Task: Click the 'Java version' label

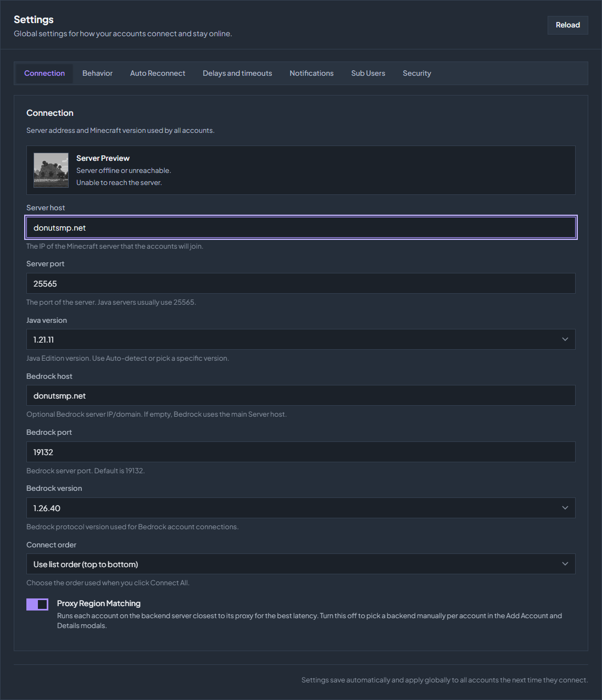Action: [x=47, y=320]
